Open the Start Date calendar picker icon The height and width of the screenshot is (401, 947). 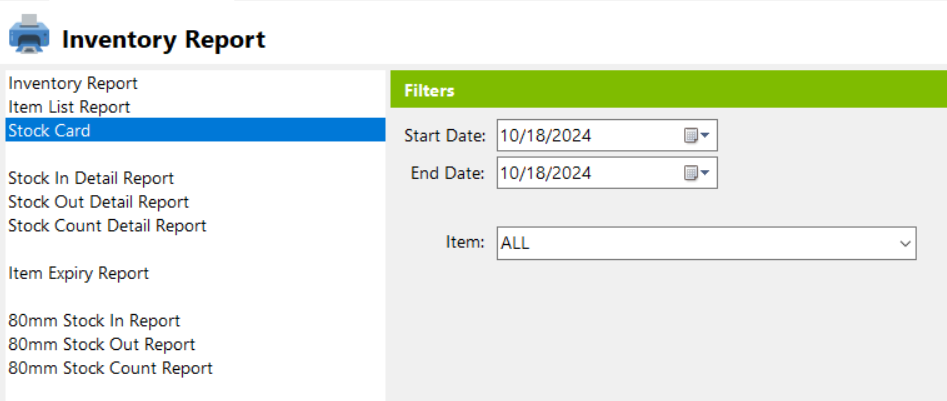(x=696, y=135)
